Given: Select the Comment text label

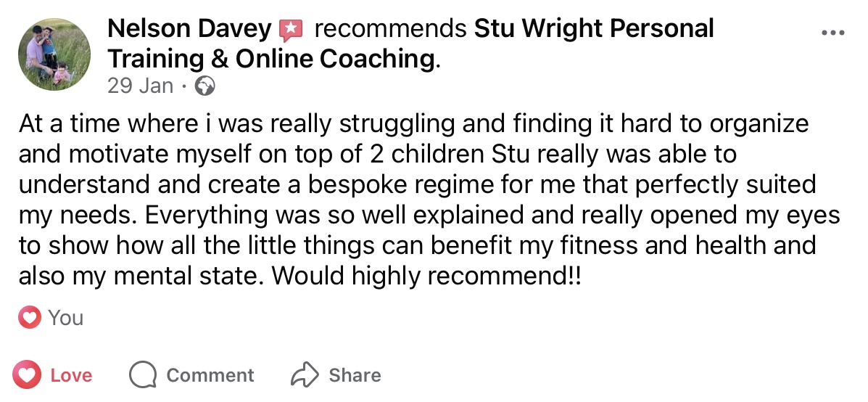Looking at the screenshot, I should pyautogui.click(x=210, y=375).
